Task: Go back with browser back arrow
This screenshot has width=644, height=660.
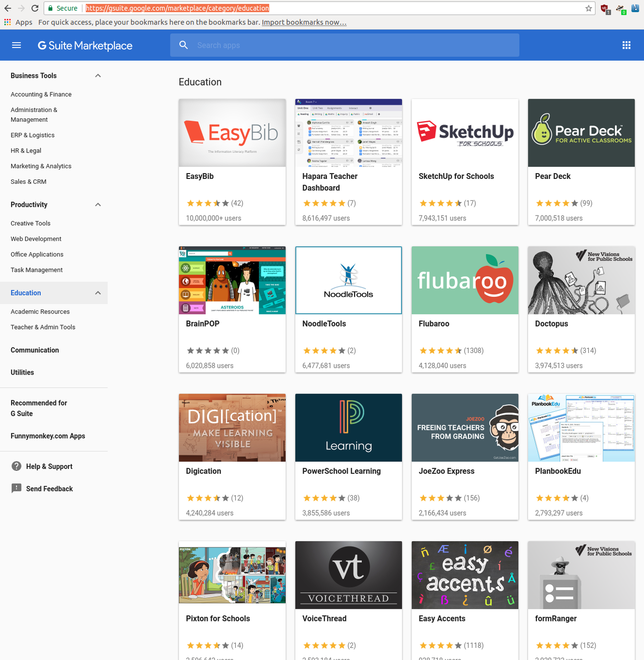Action: pos(7,8)
